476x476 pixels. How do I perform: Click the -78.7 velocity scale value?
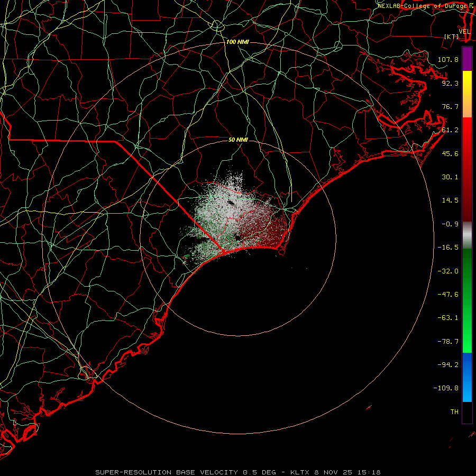point(448,342)
